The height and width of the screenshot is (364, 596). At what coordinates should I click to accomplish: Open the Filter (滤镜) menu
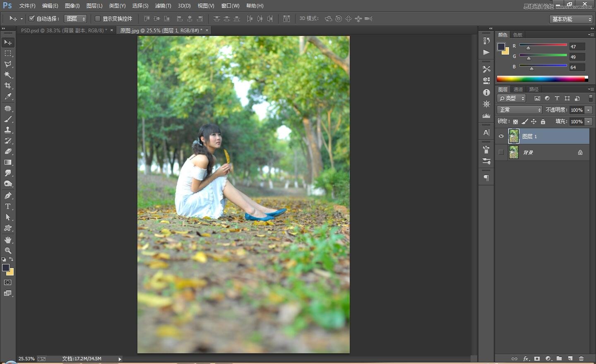(163, 6)
